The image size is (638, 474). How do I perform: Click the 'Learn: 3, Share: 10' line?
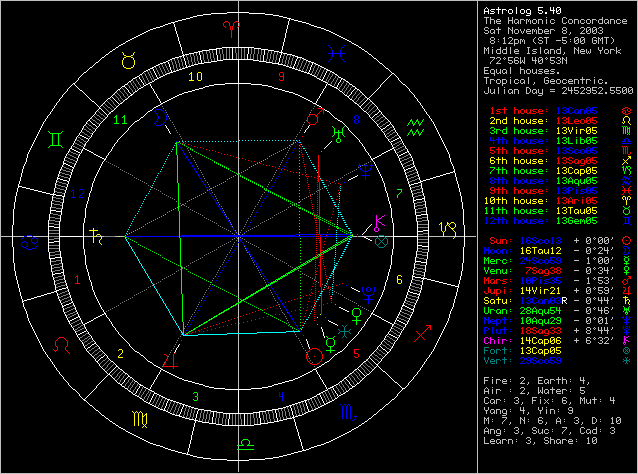tap(540, 441)
